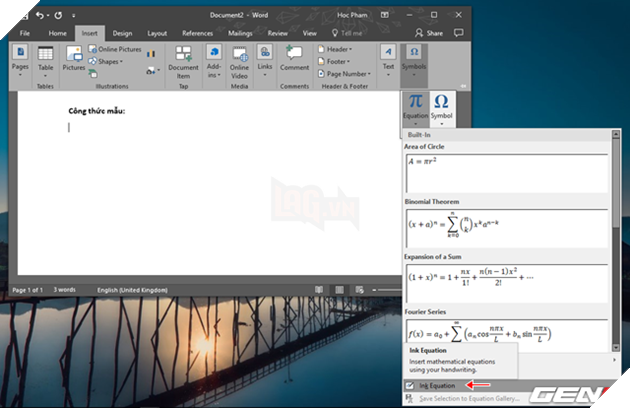Insert the Area of Circle equation
Image resolution: width=630 pixels, height=408 pixels.
[x=507, y=173]
